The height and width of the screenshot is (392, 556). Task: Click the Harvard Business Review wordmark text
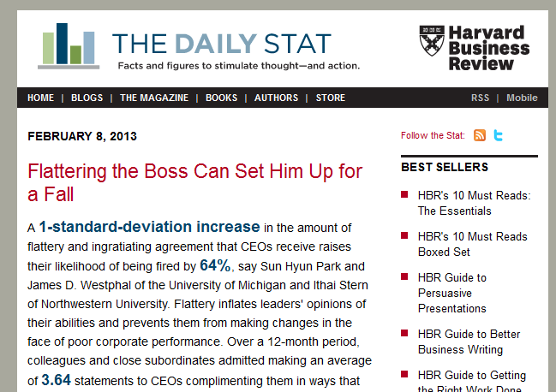(x=489, y=48)
